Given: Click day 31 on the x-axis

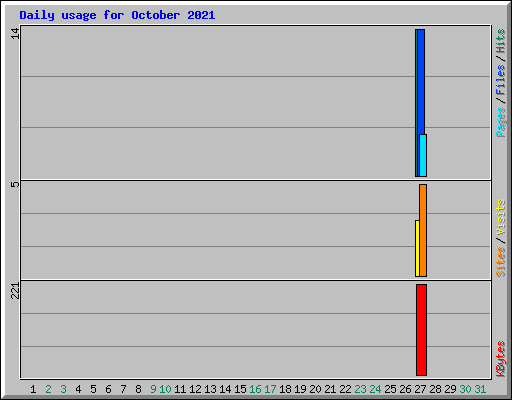Looking at the screenshot, I should (480, 389).
